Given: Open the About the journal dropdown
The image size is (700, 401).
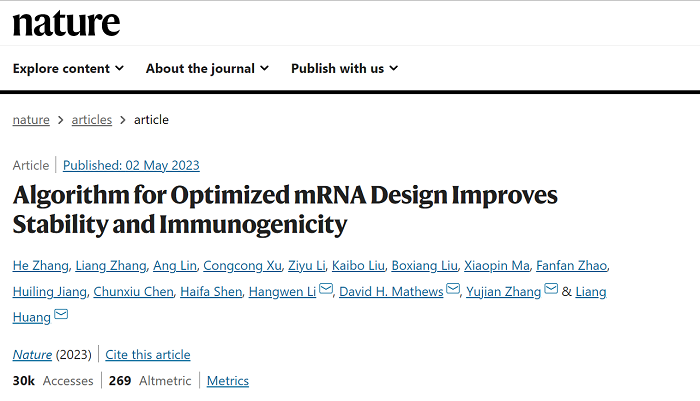Looking at the screenshot, I should coord(207,68).
